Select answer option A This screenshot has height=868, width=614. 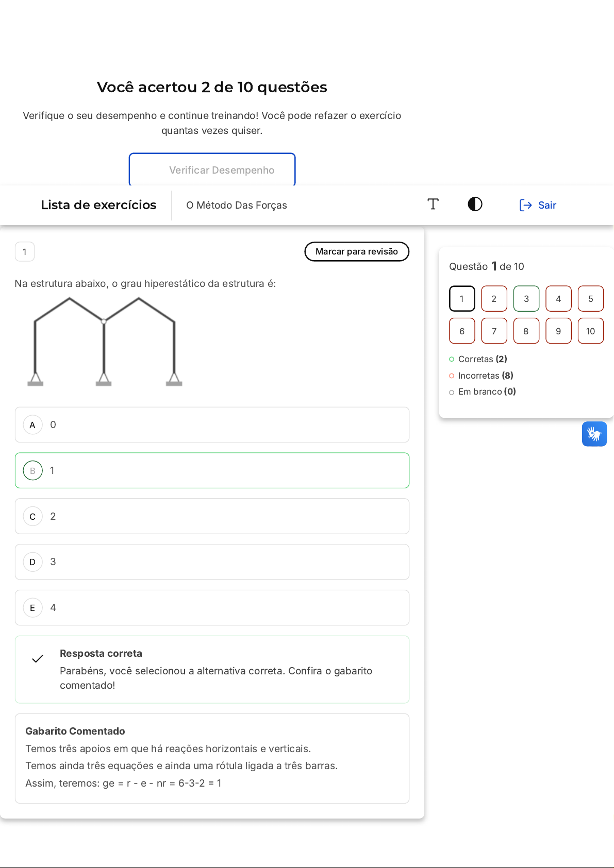(33, 425)
